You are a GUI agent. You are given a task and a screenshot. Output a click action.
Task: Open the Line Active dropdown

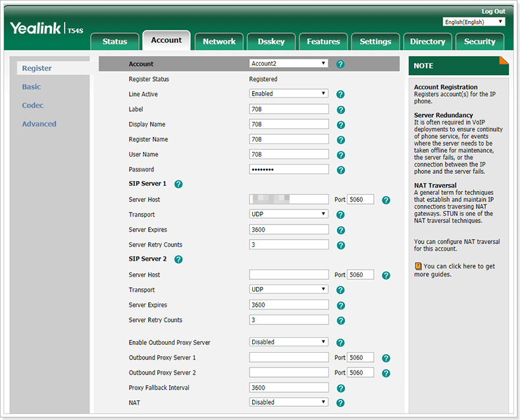point(288,93)
